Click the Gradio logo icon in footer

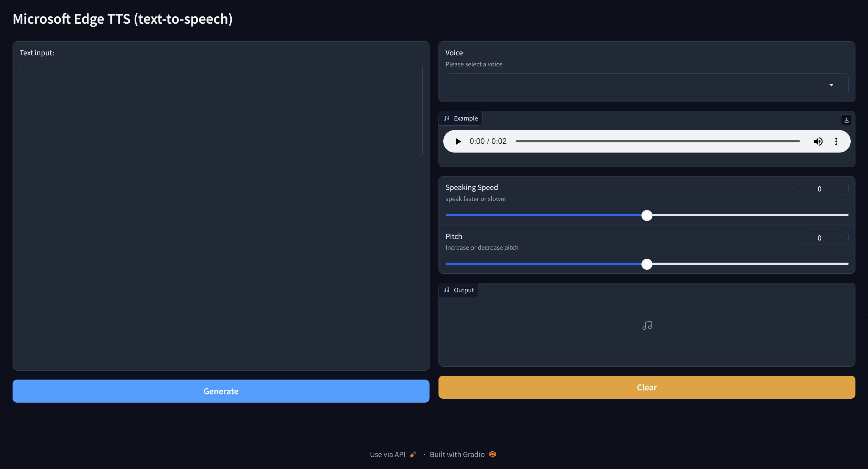tap(492, 454)
